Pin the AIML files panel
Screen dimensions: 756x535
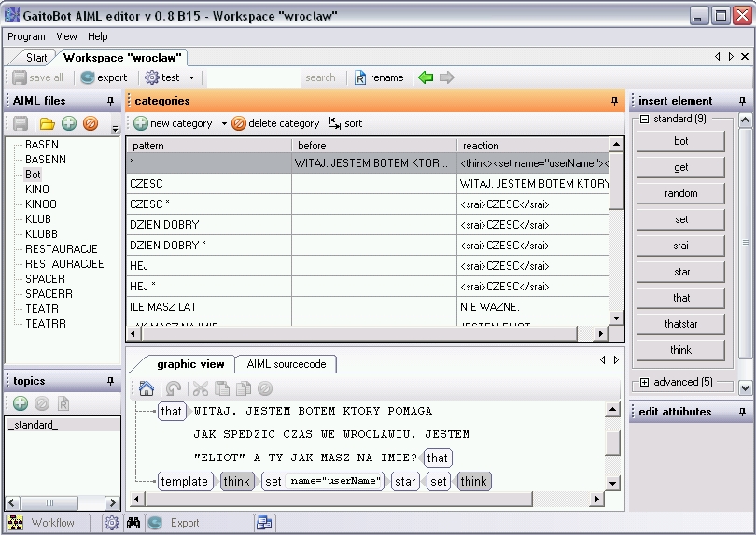point(110,101)
